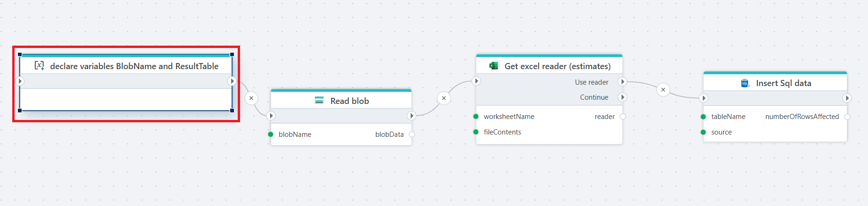The width and height of the screenshot is (868, 206).
Task: Select the fileContents input port dot
Action: (x=476, y=132)
